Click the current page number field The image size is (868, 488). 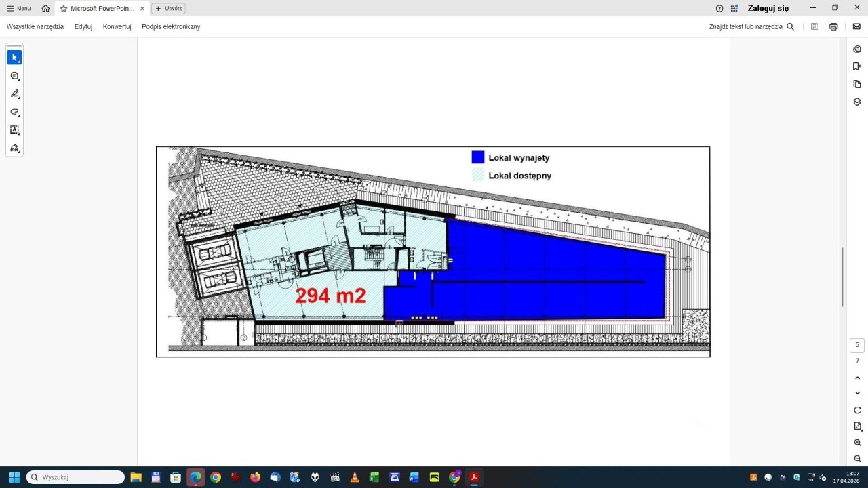[x=857, y=345]
